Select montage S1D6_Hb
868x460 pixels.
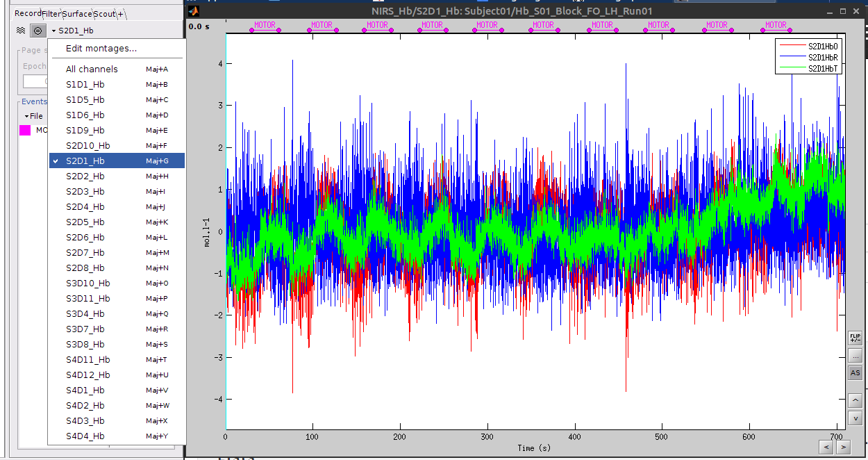click(117, 115)
